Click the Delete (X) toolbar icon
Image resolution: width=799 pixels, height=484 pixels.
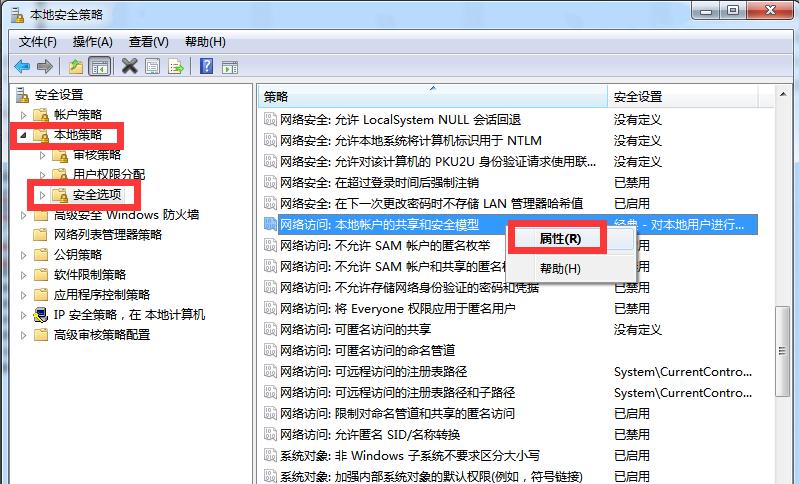(129, 66)
